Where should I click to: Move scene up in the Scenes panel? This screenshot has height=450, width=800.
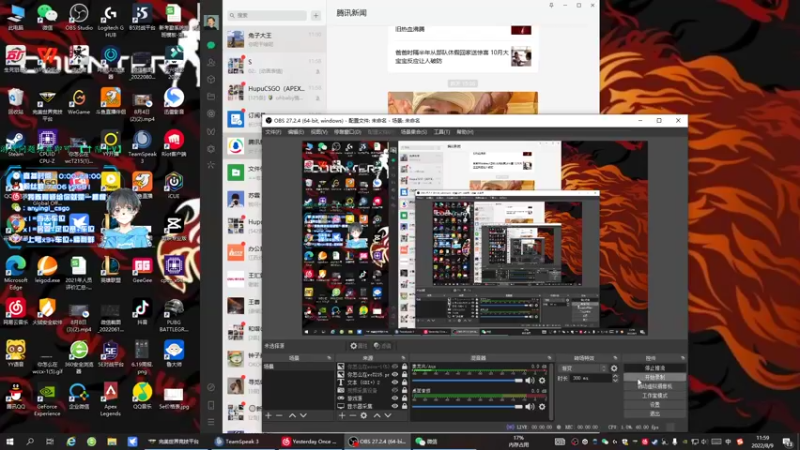pos(292,415)
